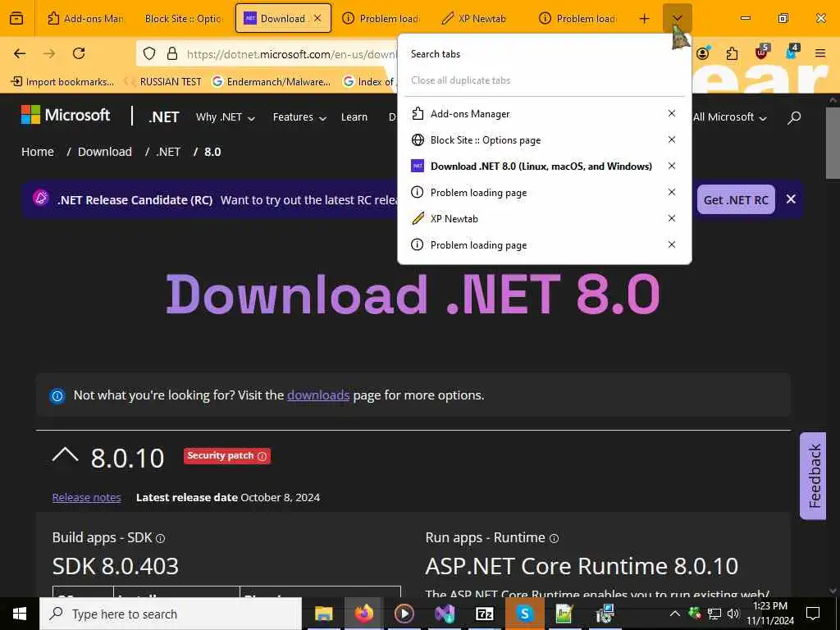Click the padlock site info icon
Image resolution: width=840 pixels, height=630 pixels.
click(x=172, y=53)
